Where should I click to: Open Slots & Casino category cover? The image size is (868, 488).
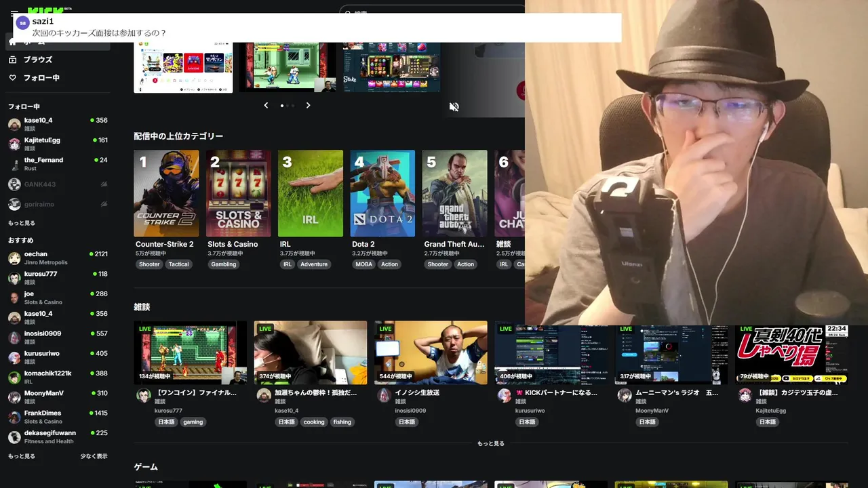238,193
